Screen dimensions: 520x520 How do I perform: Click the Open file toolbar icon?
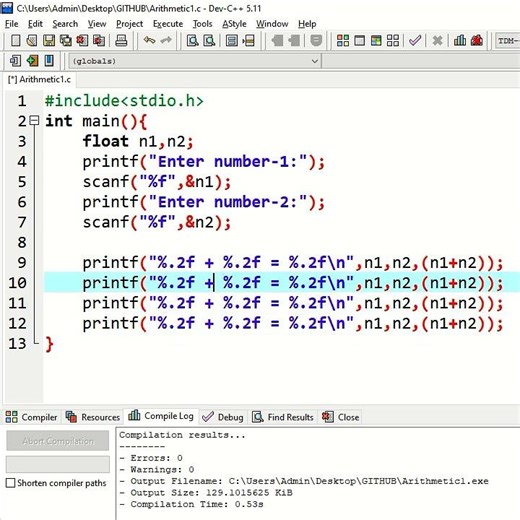point(32,41)
